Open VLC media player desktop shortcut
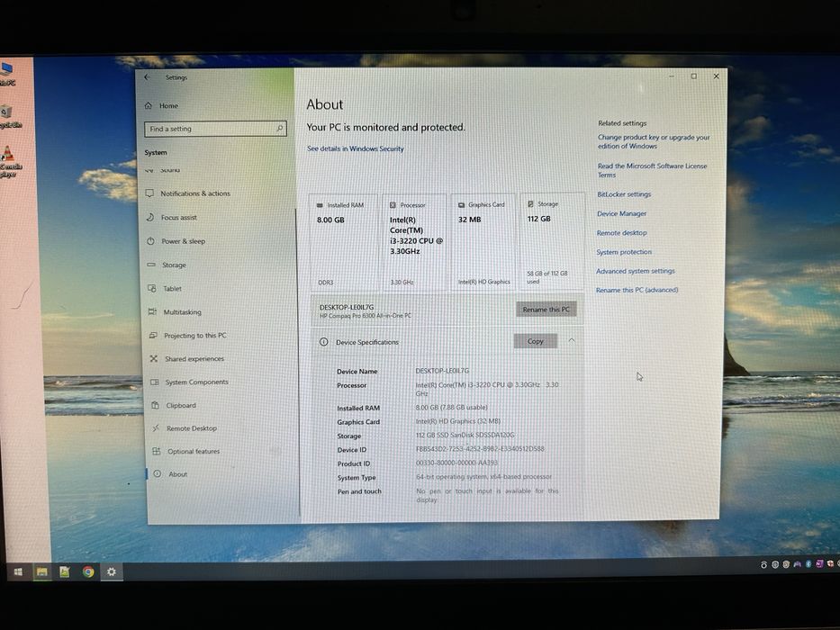840x630 pixels. (x=10, y=162)
